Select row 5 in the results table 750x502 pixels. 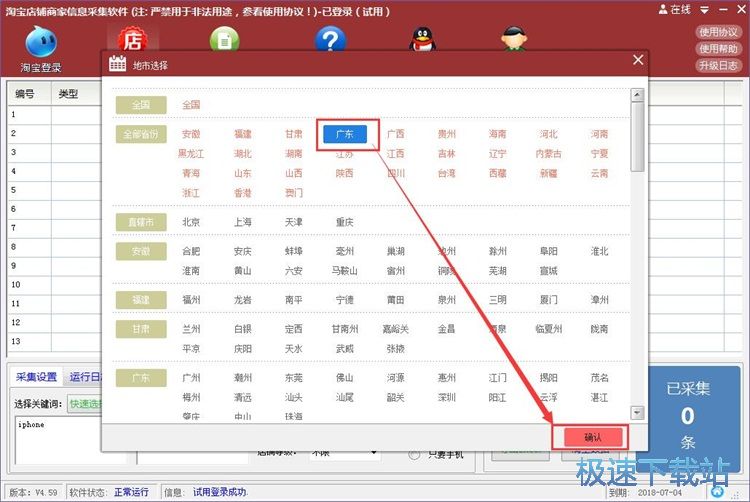55,190
